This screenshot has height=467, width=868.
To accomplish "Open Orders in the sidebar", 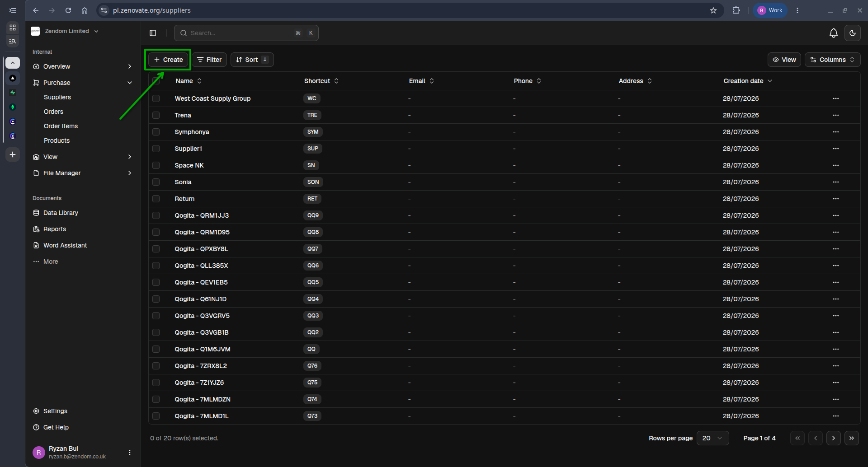I will (53, 112).
